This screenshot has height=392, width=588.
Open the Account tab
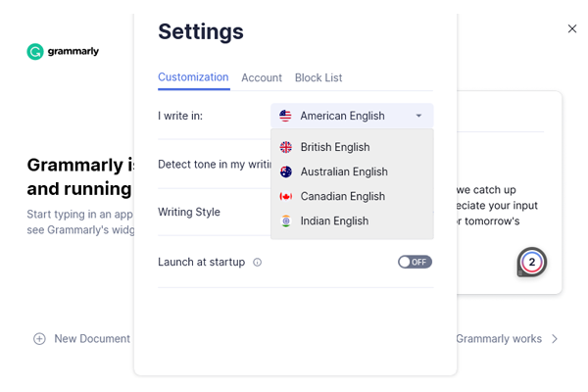pos(262,77)
